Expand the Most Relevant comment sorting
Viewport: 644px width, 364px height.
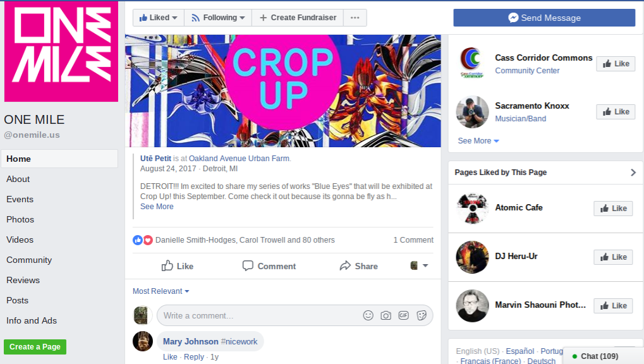[x=161, y=291]
